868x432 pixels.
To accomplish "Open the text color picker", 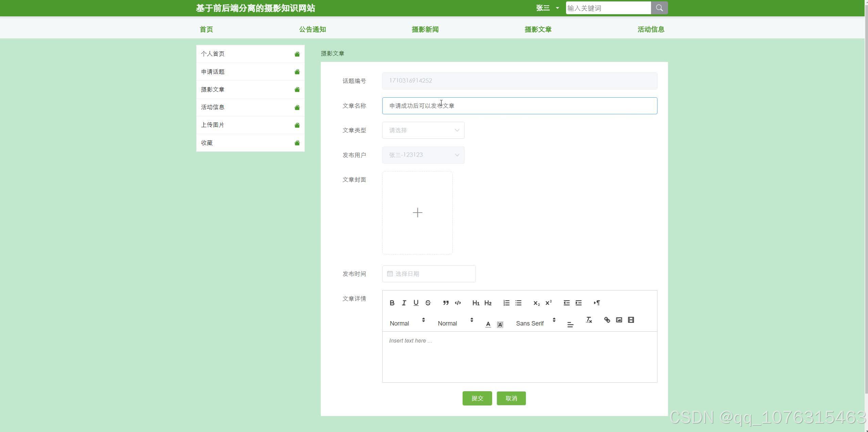I will click(488, 324).
